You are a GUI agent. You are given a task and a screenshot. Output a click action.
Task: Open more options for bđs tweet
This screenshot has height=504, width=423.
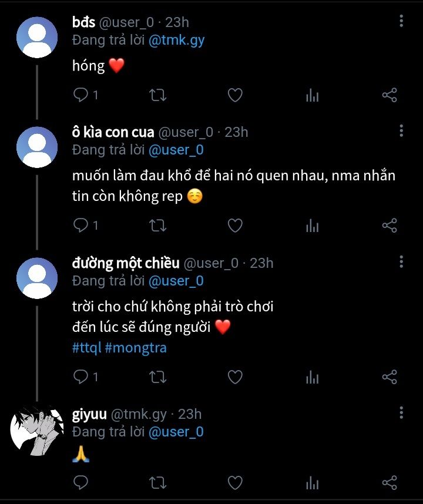pos(401,22)
